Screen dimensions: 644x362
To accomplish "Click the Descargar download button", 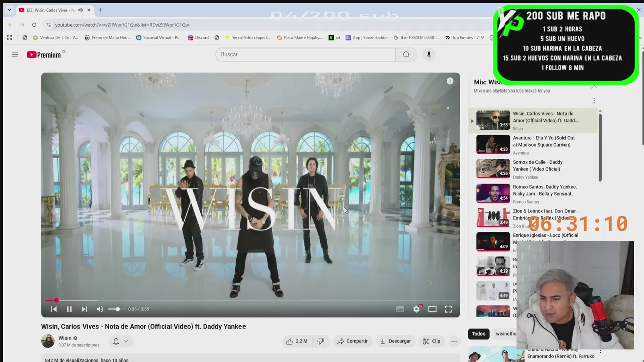I will click(x=395, y=341).
